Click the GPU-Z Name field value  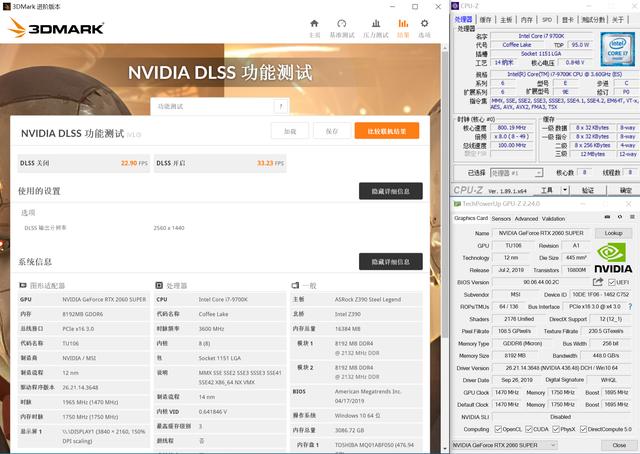[x=541, y=233]
